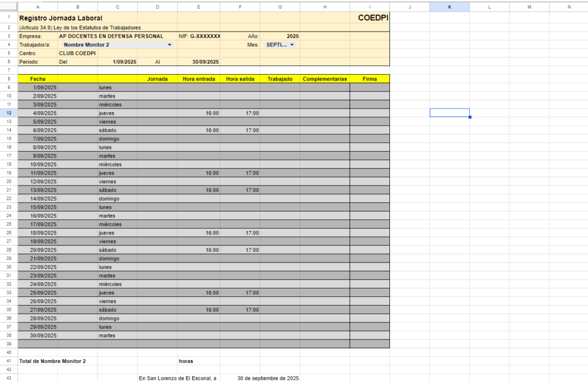Click the Año cell containing 2025

(280, 36)
